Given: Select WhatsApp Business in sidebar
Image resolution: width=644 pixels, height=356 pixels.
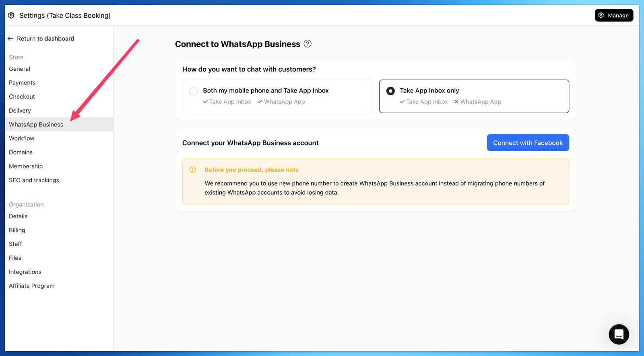Looking at the screenshot, I should [59, 124].
